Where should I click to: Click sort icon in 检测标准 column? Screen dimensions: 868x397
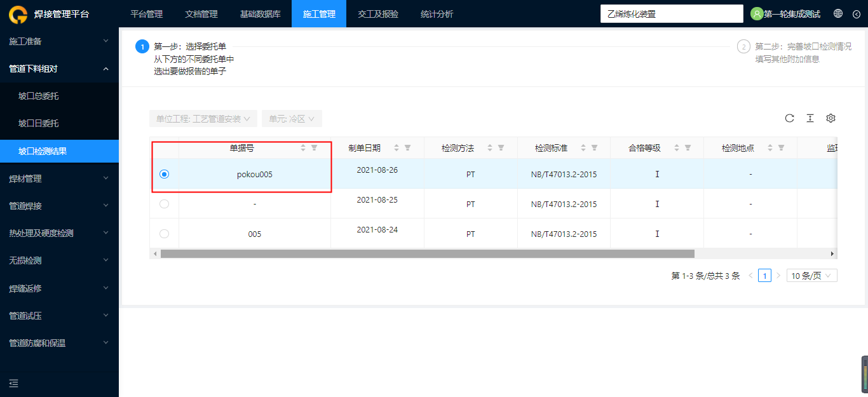(x=583, y=148)
